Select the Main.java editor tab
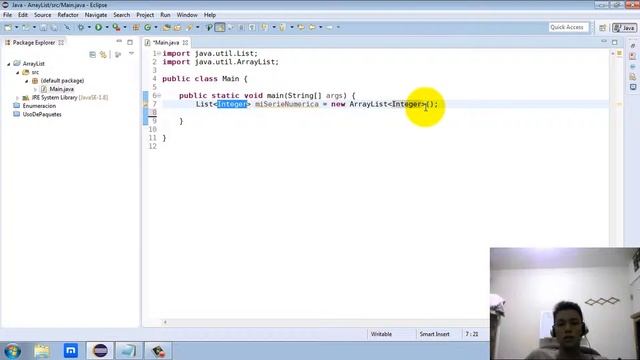 [x=166, y=42]
